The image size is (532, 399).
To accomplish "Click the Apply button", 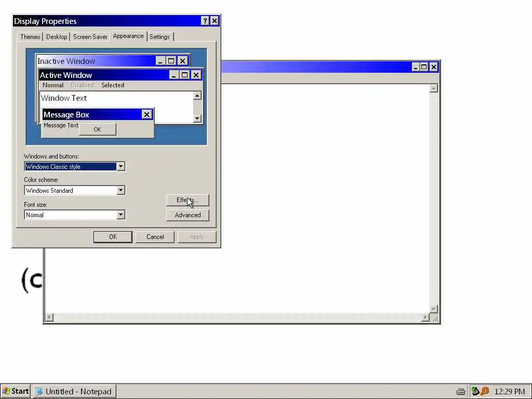I will 197,237.
